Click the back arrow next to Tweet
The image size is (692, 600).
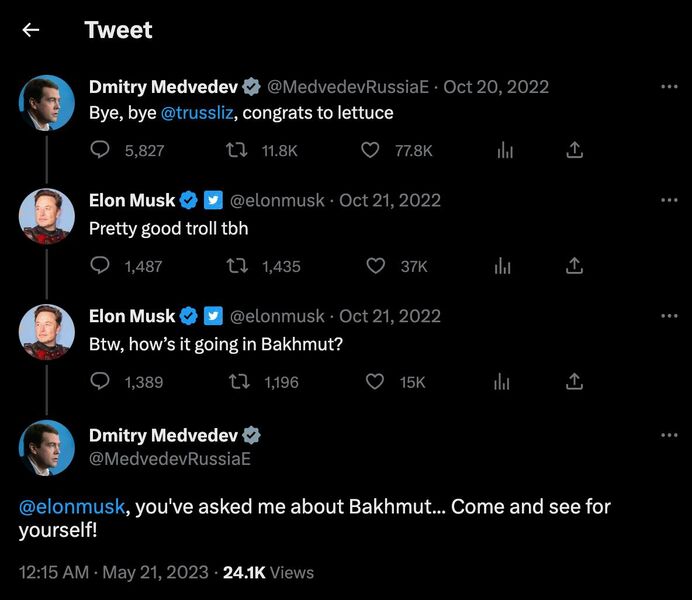[31, 30]
